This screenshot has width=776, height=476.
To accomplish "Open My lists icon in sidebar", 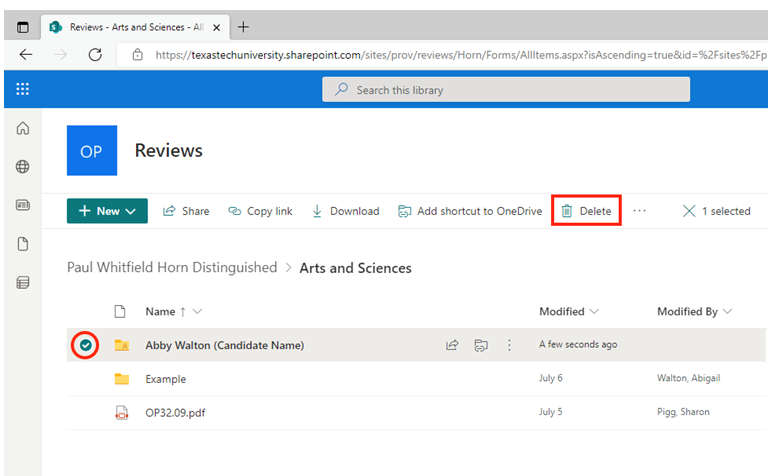I will (23, 283).
